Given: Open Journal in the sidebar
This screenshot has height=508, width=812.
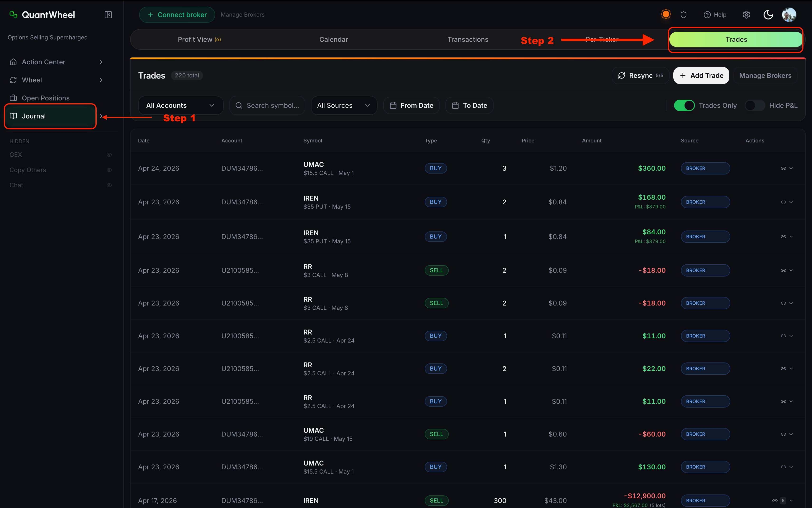Looking at the screenshot, I should click(50, 116).
